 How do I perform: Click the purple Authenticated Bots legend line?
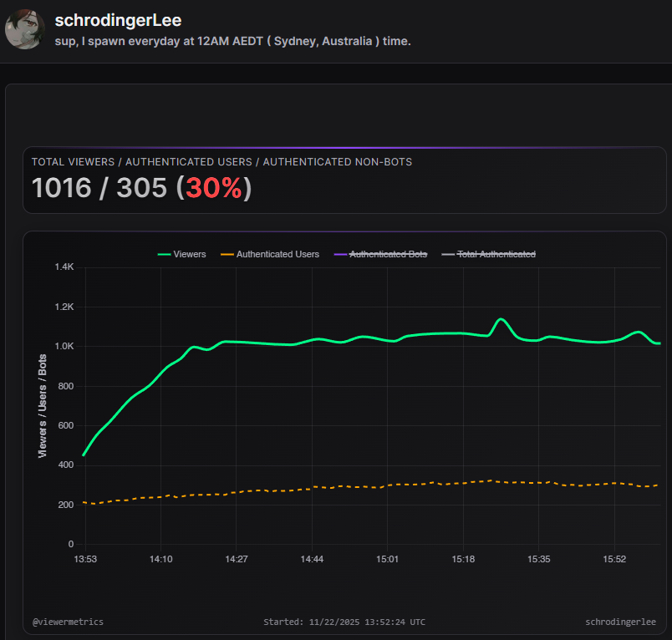(341, 255)
